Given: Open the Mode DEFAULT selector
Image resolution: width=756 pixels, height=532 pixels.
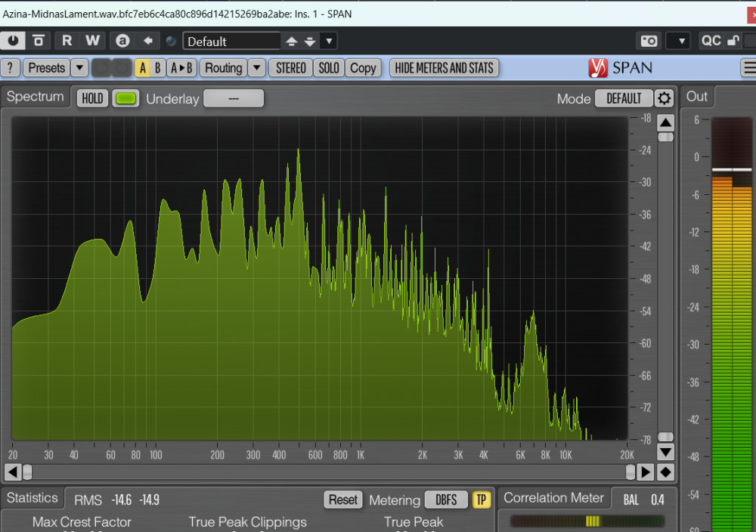Looking at the screenshot, I should (624, 98).
